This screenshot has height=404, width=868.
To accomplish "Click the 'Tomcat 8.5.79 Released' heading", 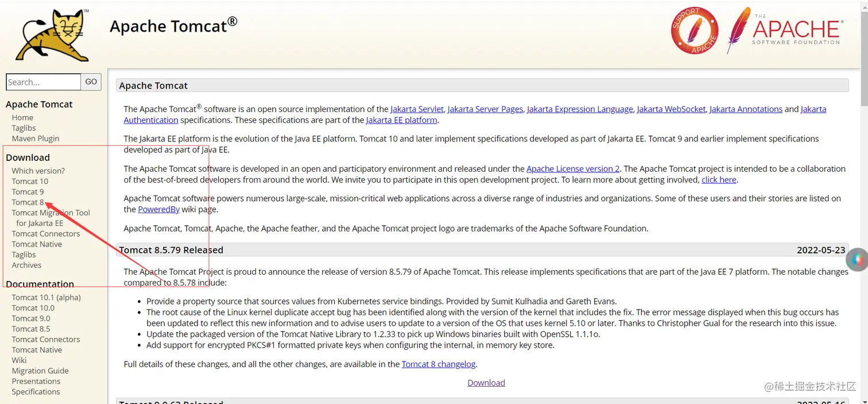I will click(x=171, y=250).
